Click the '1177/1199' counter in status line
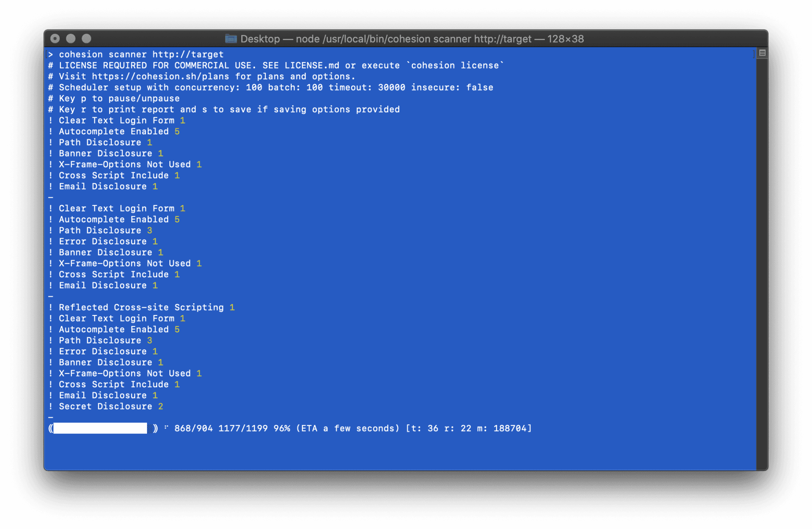The width and height of the screenshot is (812, 529). tap(243, 428)
